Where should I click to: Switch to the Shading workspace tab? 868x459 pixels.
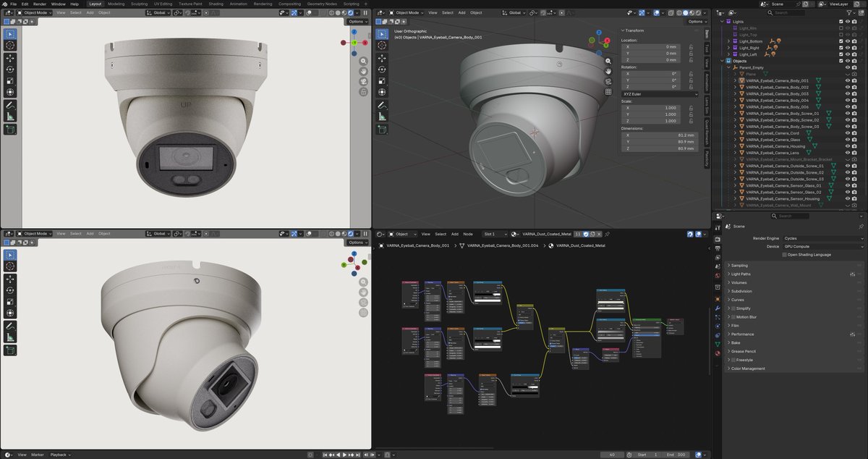click(216, 4)
